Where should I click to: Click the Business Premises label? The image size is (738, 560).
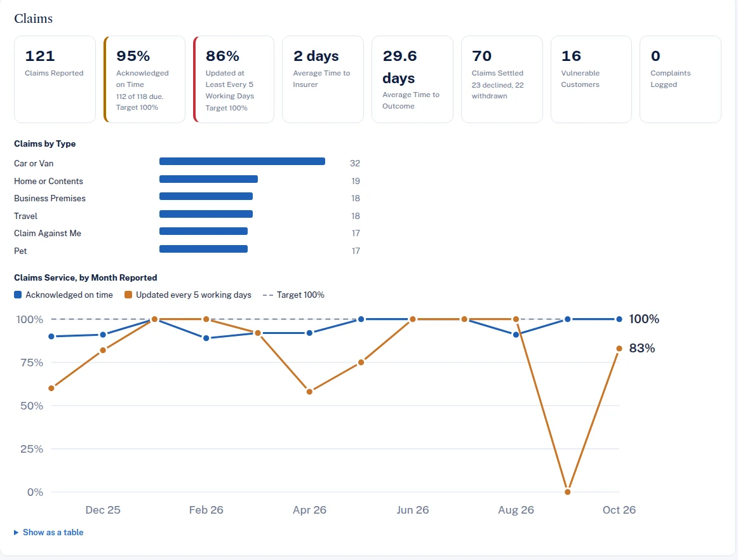[50, 198]
